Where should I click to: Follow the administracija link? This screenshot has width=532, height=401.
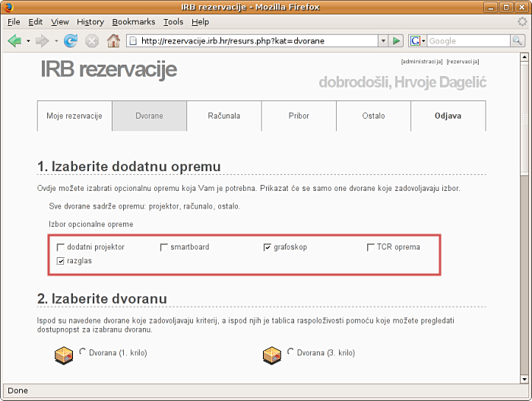click(421, 61)
